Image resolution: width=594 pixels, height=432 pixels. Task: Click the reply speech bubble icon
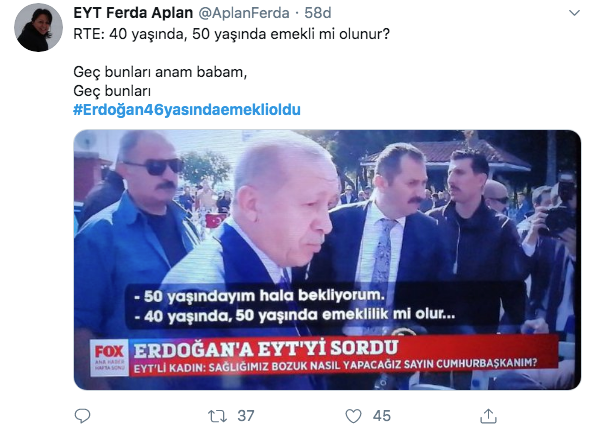click(82, 416)
